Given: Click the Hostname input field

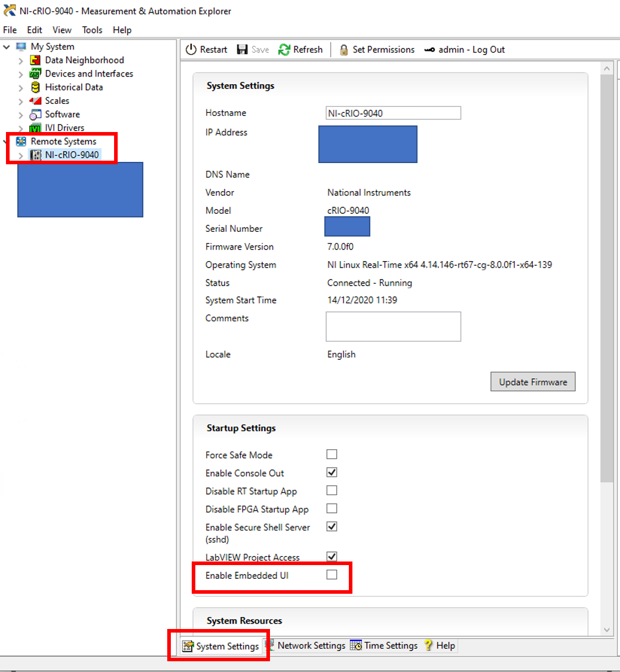Looking at the screenshot, I should pyautogui.click(x=394, y=113).
